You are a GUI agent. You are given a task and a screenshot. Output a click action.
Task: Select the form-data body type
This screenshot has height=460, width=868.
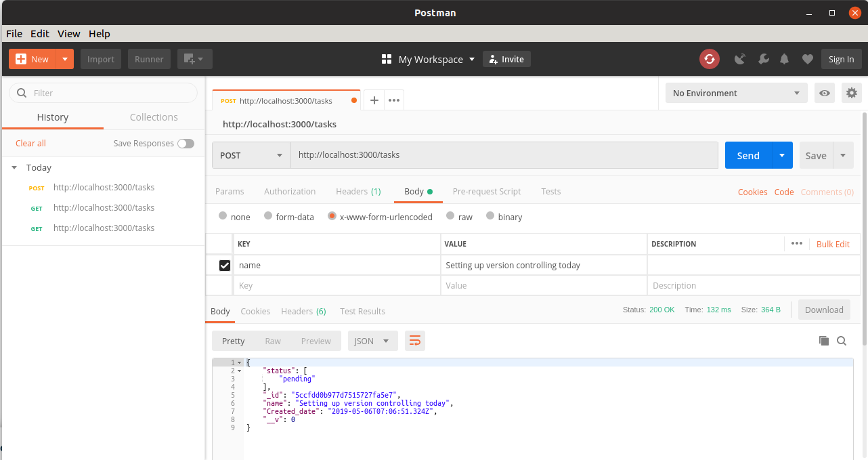[x=269, y=216]
